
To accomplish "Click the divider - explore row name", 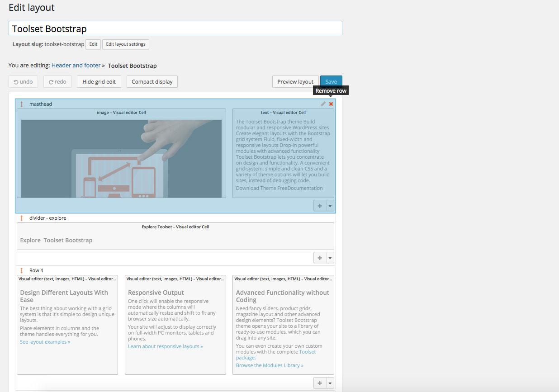I will click(x=48, y=218).
